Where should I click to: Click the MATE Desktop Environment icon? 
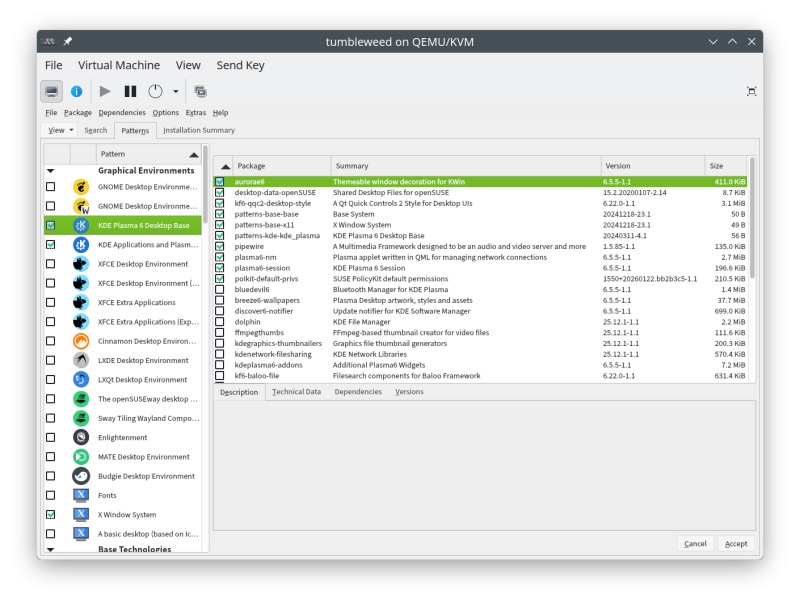[x=81, y=457]
